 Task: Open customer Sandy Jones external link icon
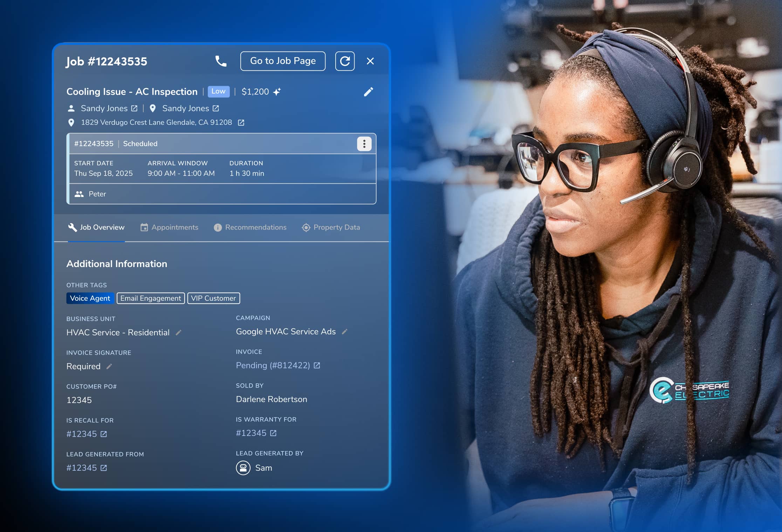(134, 109)
